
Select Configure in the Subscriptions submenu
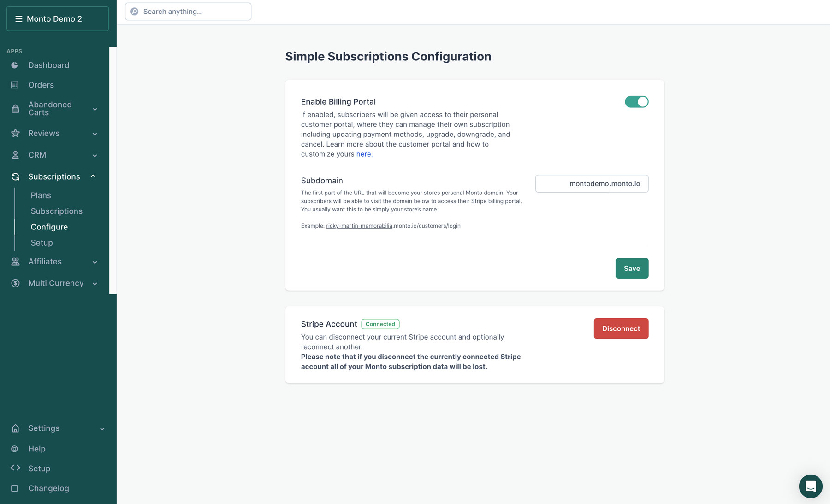[x=49, y=227]
